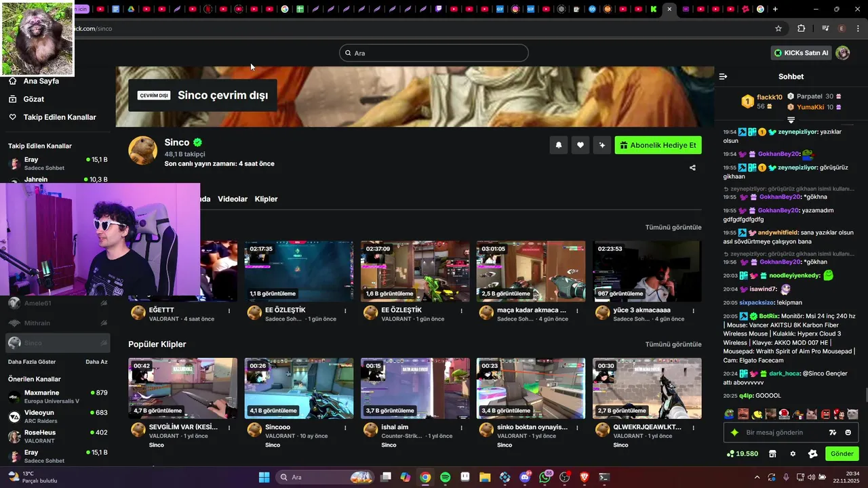Screen dimensions: 868x488
Task: Click the Windows Start button
Action: (264, 477)
